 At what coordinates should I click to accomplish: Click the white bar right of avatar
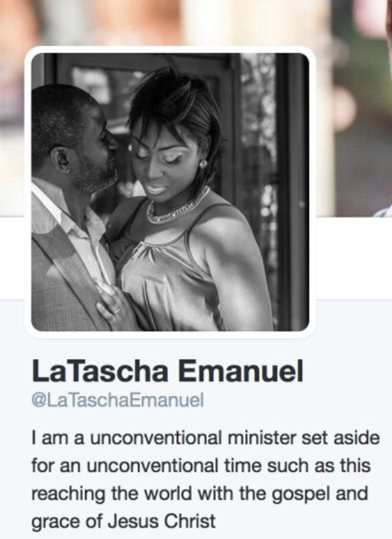point(354,258)
